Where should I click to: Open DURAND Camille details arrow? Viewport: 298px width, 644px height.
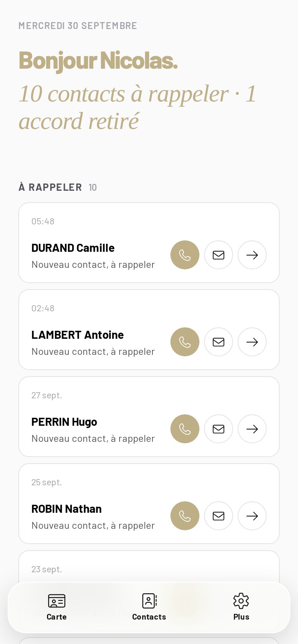pos(252,255)
